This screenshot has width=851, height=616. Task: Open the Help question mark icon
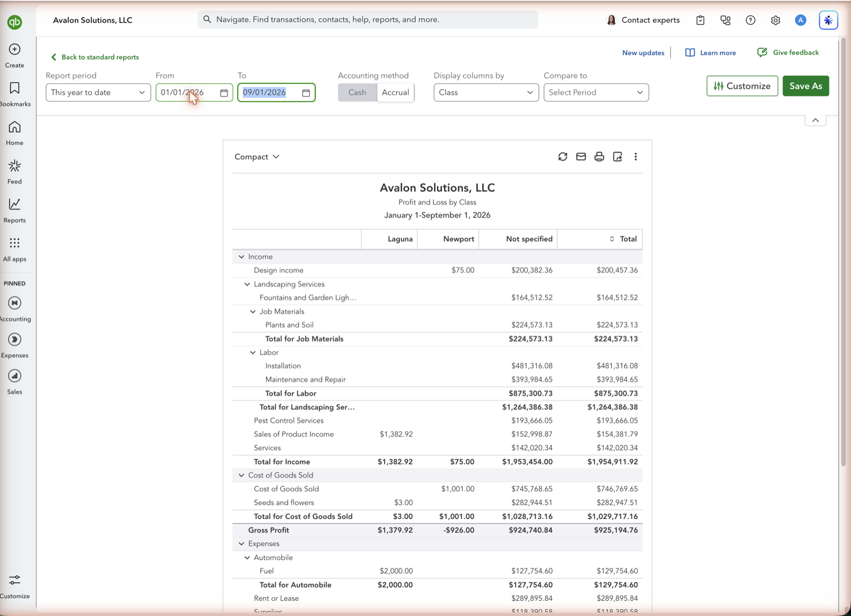(751, 20)
